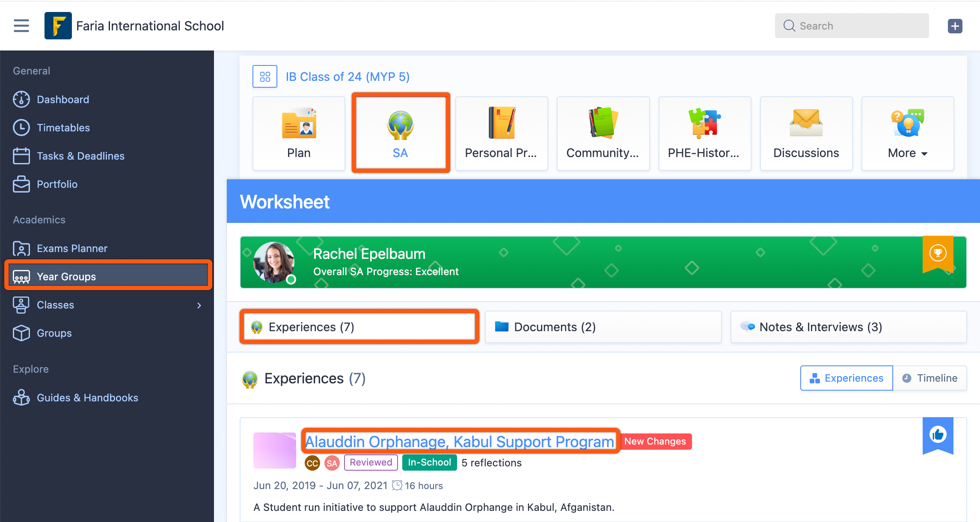Open Guides & Handbooks
Image resolution: width=980 pixels, height=522 pixels.
87,397
